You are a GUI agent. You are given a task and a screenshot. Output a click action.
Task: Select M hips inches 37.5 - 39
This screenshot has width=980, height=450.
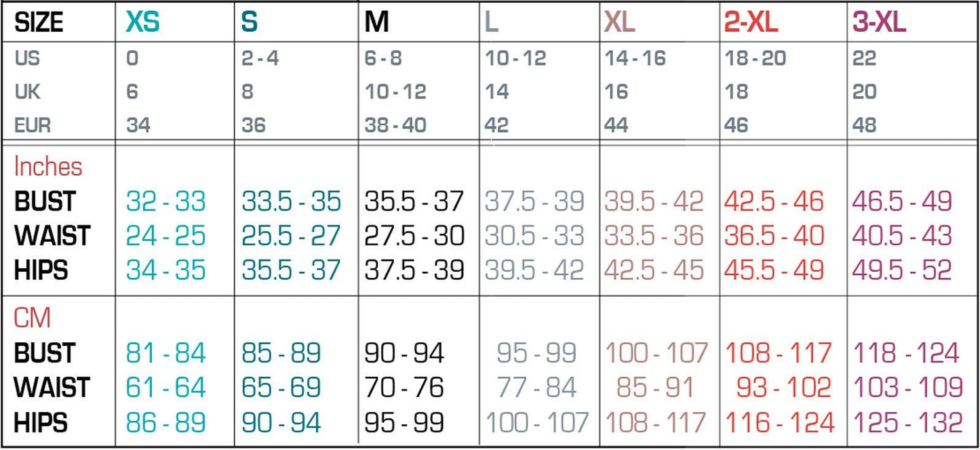click(x=414, y=270)
